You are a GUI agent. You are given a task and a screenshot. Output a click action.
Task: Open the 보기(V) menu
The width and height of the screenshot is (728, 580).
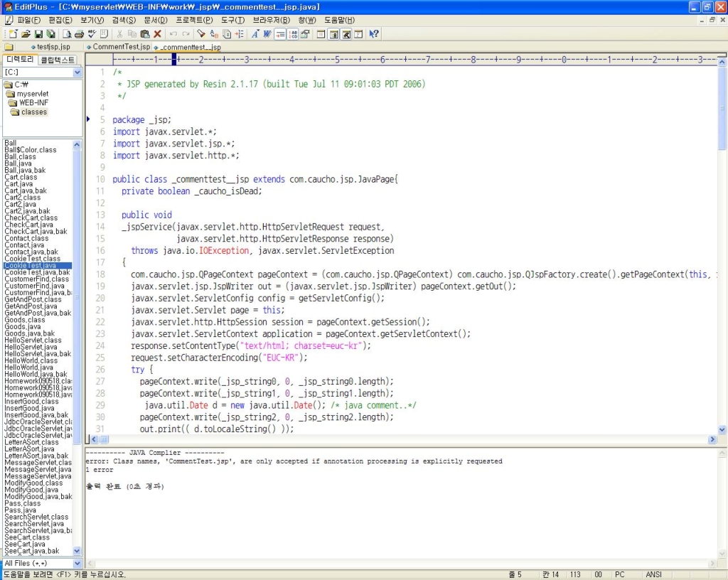pos(92,21)
